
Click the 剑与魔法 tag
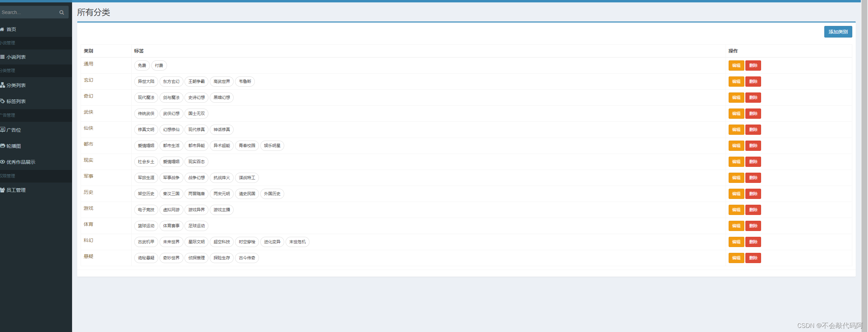[171, 98]
